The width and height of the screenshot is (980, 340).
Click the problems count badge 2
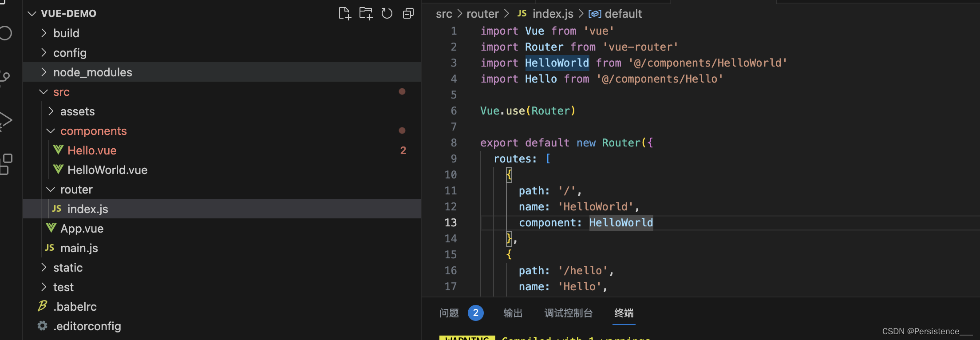point(475,313)
